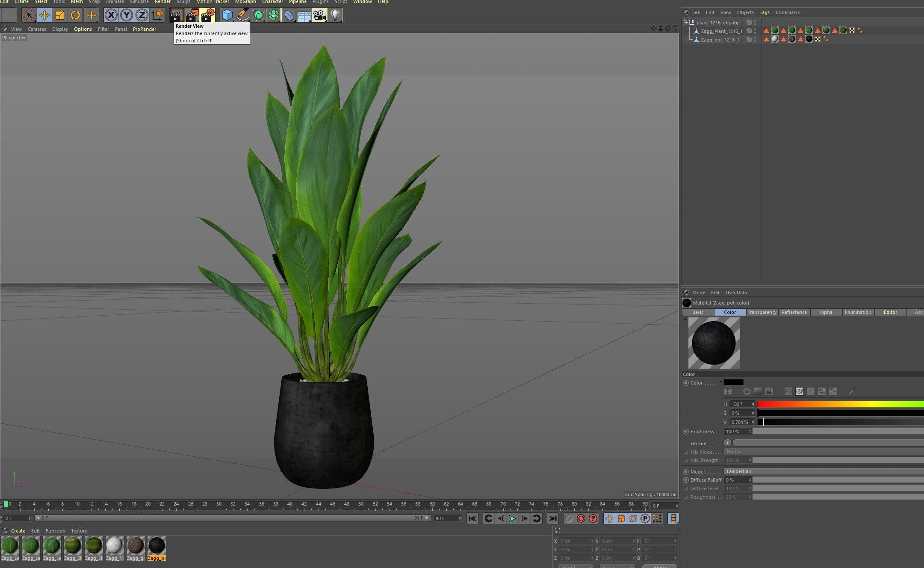This screenshot has width=924, height=568.
Task: Open the Model Lambertian dropdown
Action: pyautogui.click(x=824, y=471)
